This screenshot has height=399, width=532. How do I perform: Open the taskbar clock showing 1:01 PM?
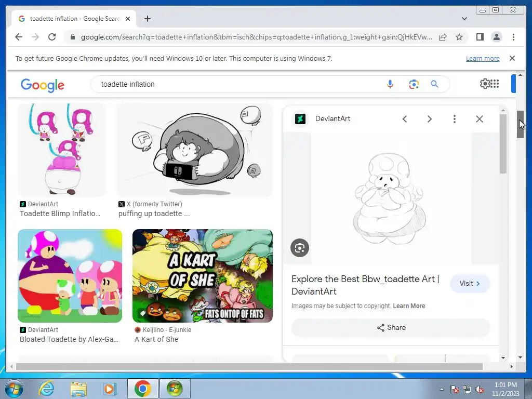coord(506,389)
